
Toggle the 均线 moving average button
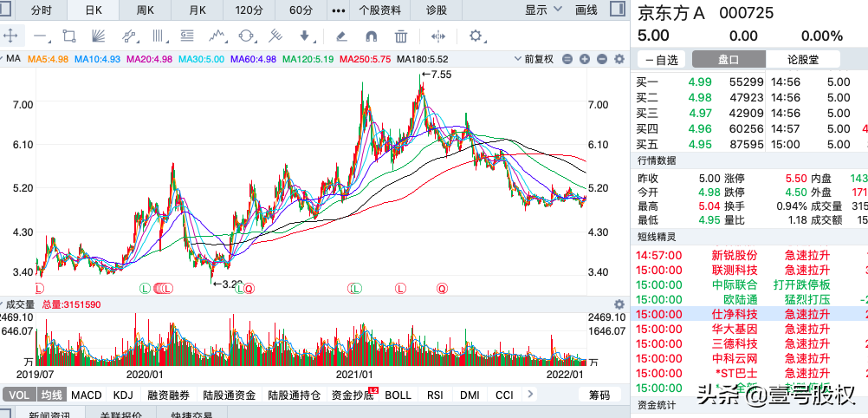[52, 395]
